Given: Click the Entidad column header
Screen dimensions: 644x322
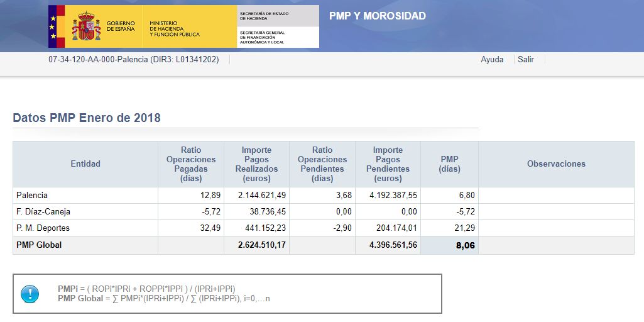Looking at the screenshot, I should pyautogui.click(x=85, y=164).
